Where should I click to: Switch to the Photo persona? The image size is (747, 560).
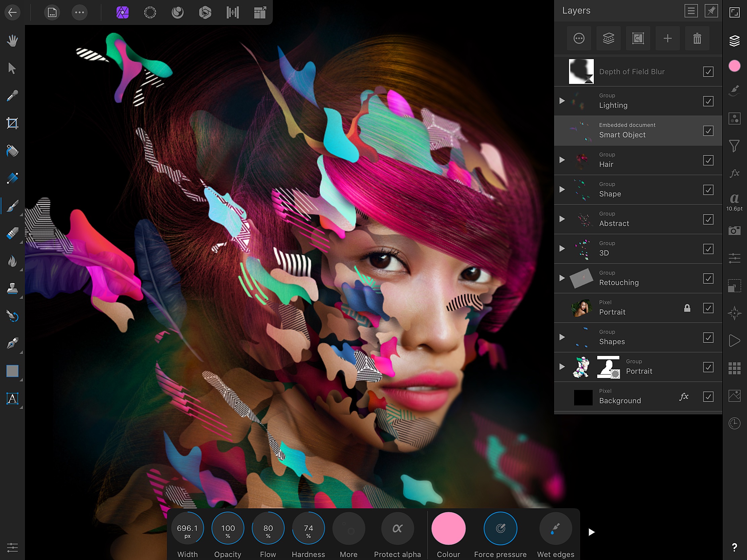122,13
